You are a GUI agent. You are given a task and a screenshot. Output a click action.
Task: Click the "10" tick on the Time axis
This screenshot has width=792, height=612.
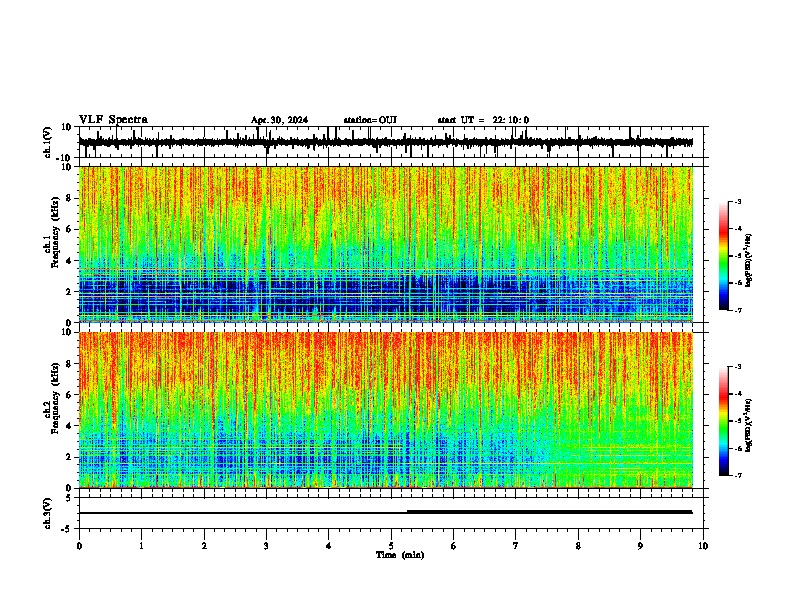pos(703,546)
